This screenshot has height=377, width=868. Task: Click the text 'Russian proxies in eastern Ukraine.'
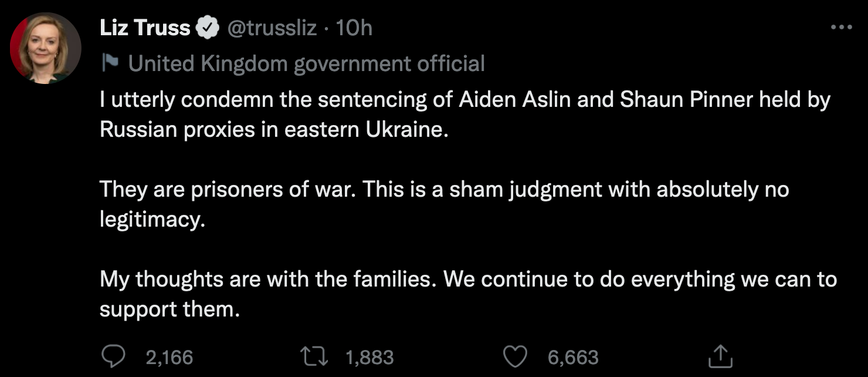(x=274, y=130)
